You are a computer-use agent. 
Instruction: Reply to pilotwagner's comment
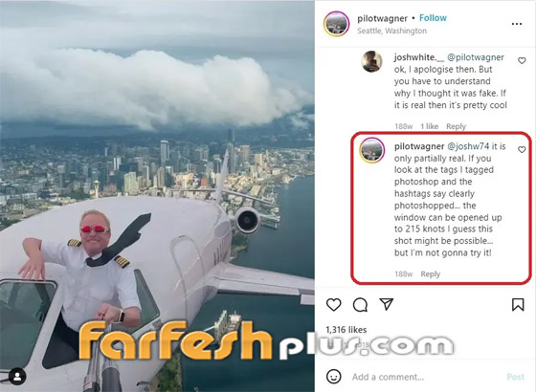click(431, 273)
